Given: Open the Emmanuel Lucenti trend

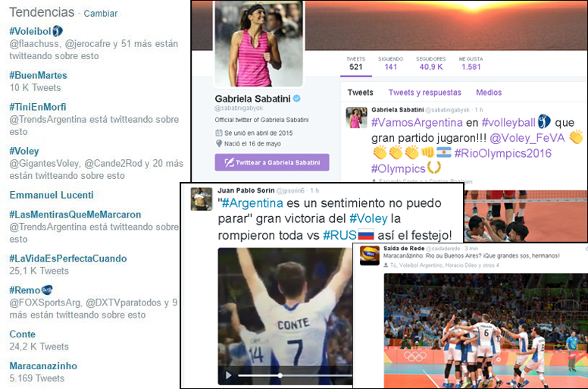Looking at the screenshot, I should 52,195.
